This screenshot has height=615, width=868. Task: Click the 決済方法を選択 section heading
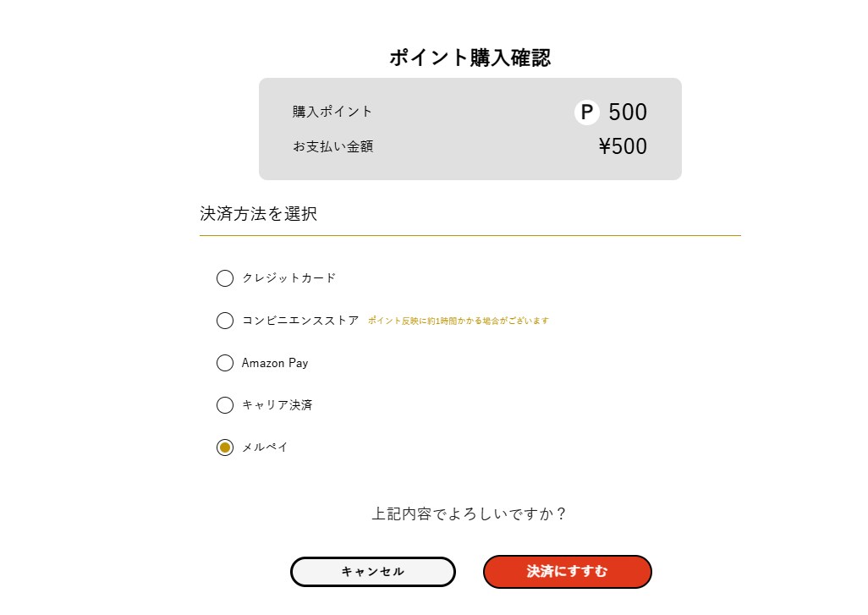258,214
